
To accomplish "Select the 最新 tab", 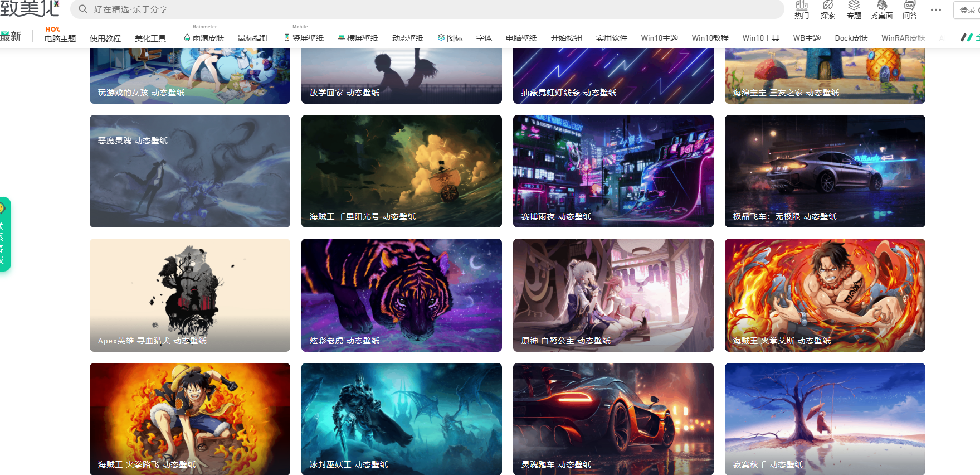I will coord(11,36).
